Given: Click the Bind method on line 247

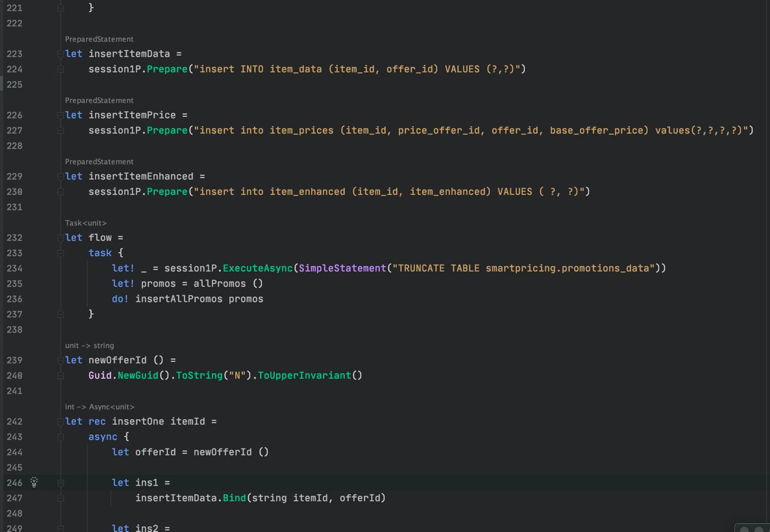Looking at the screenshot, I should 235,498.
